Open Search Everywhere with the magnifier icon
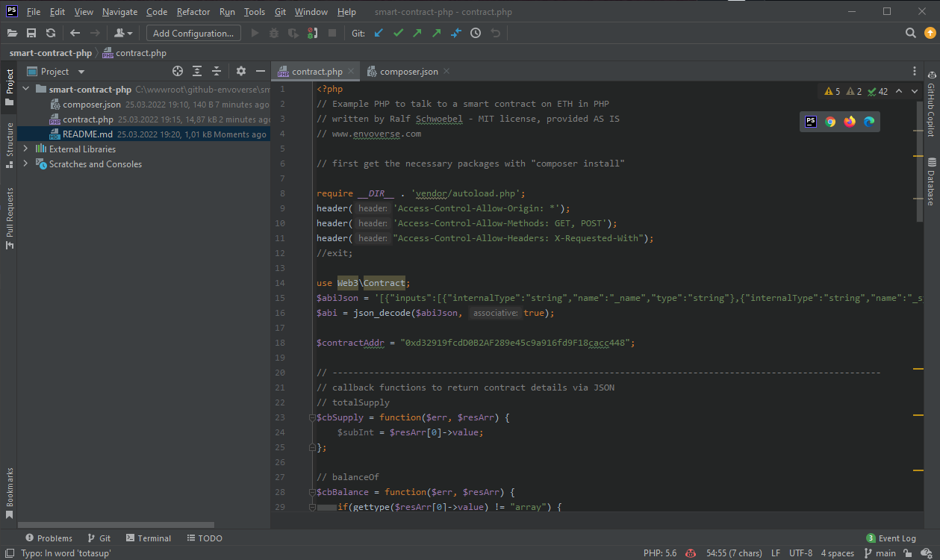This screenshot has width=940, height=560. 910,33
